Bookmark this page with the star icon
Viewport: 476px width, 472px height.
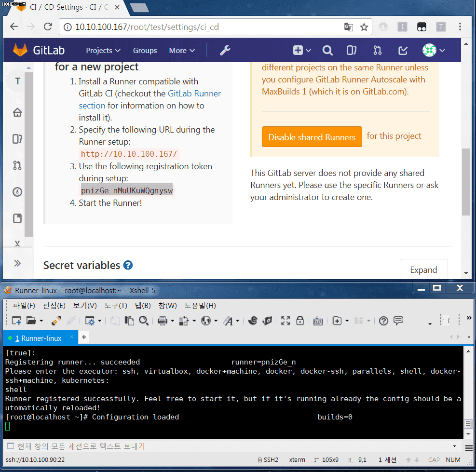(x=364, y=27)
